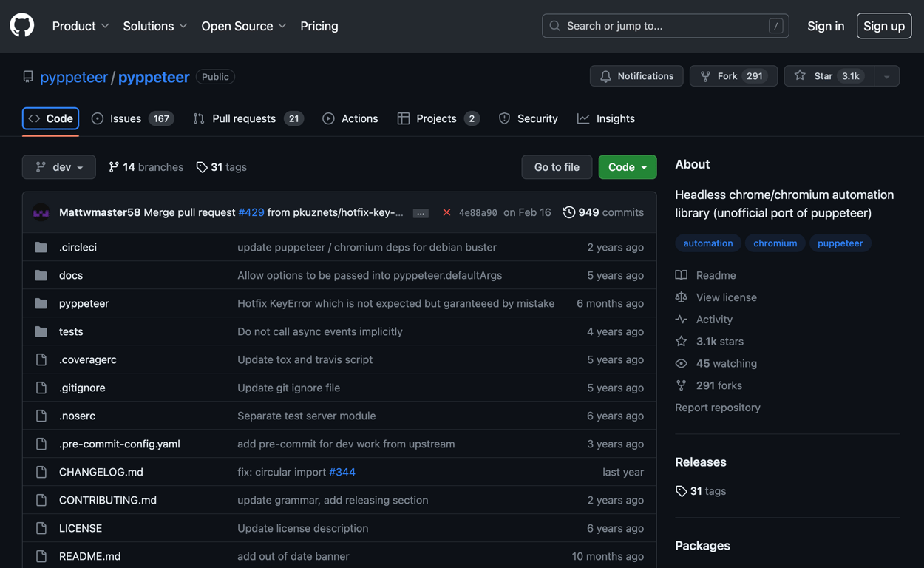Image resolution: width=924 pixels, height=568 pixels.
Task: Open the CHANGELOG.md file
Action: (101, 472)
